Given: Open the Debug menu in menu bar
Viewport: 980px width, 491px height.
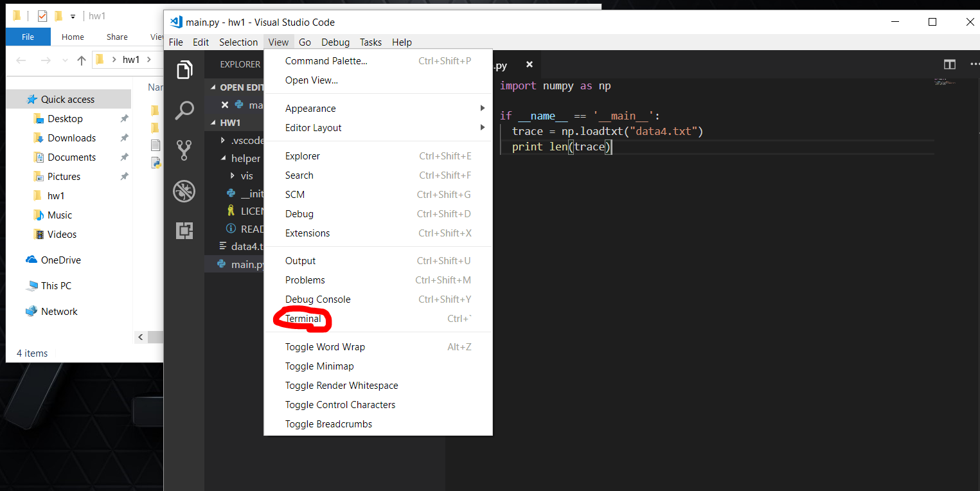Looking at the screenshot, I should pos(335,42).
